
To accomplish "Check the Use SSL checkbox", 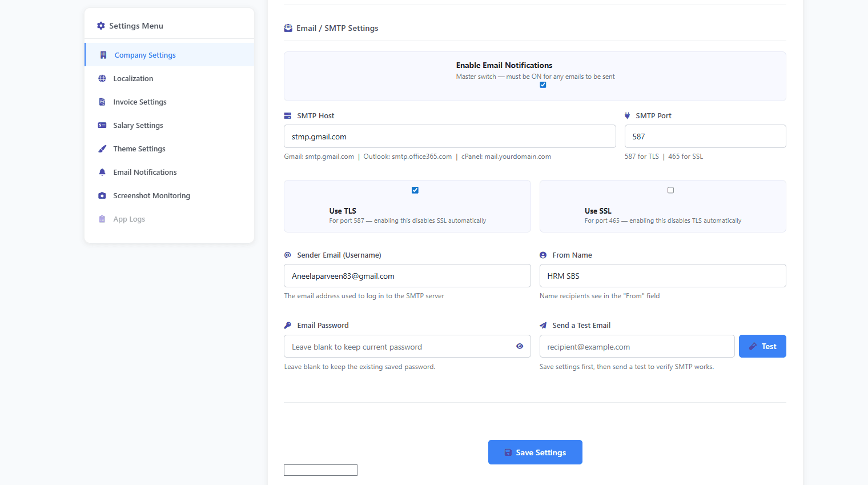I will coord(670,190).
